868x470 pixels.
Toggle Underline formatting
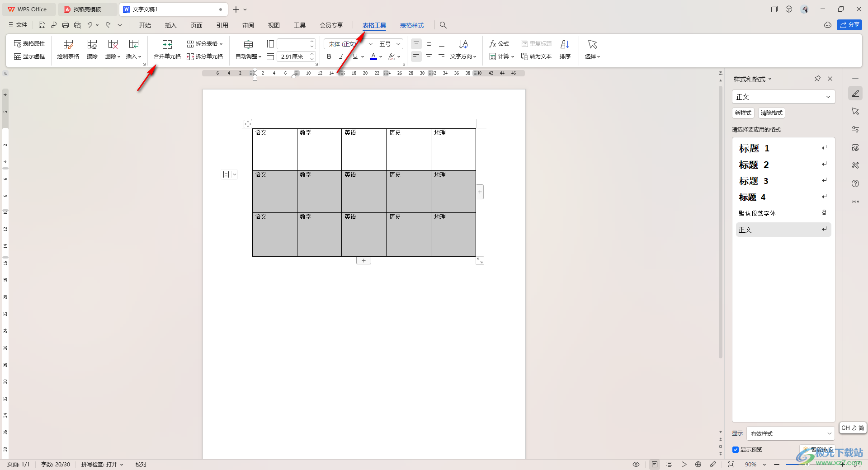(355, 56)
